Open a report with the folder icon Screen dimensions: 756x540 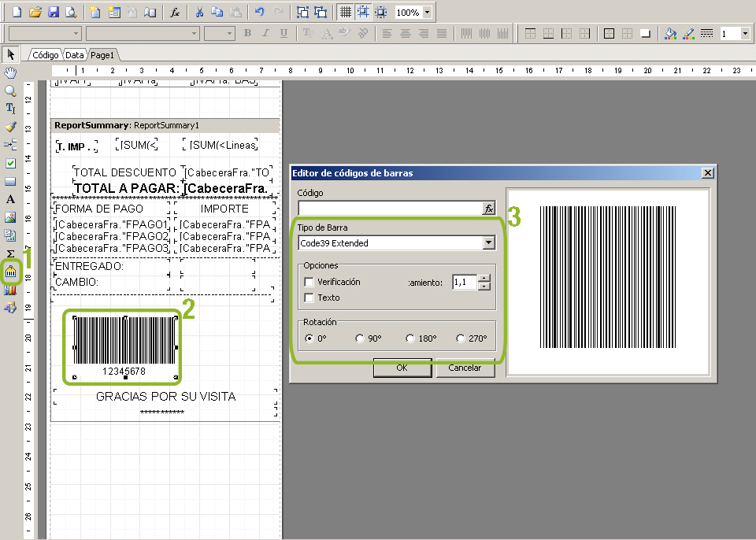35,12
